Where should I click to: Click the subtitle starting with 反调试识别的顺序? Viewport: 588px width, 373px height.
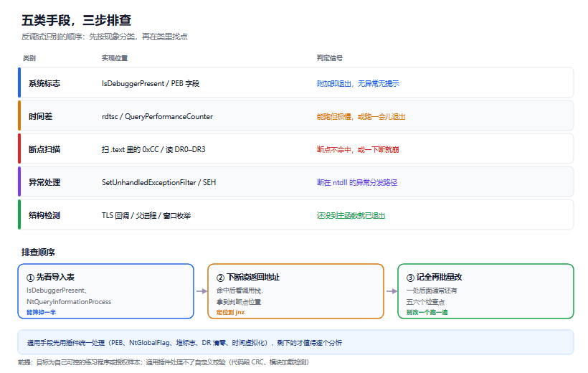pyautogui.click(x=104, y=37)
